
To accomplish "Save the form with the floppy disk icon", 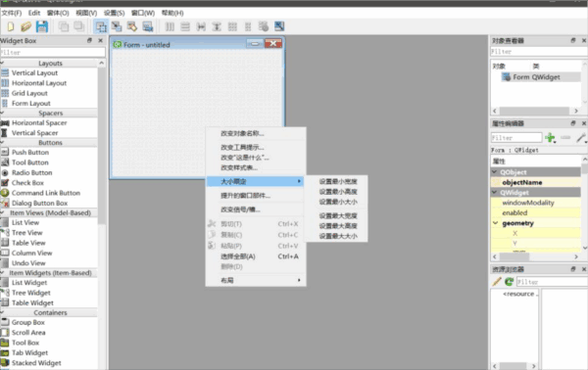I will [x=42, y=26].
